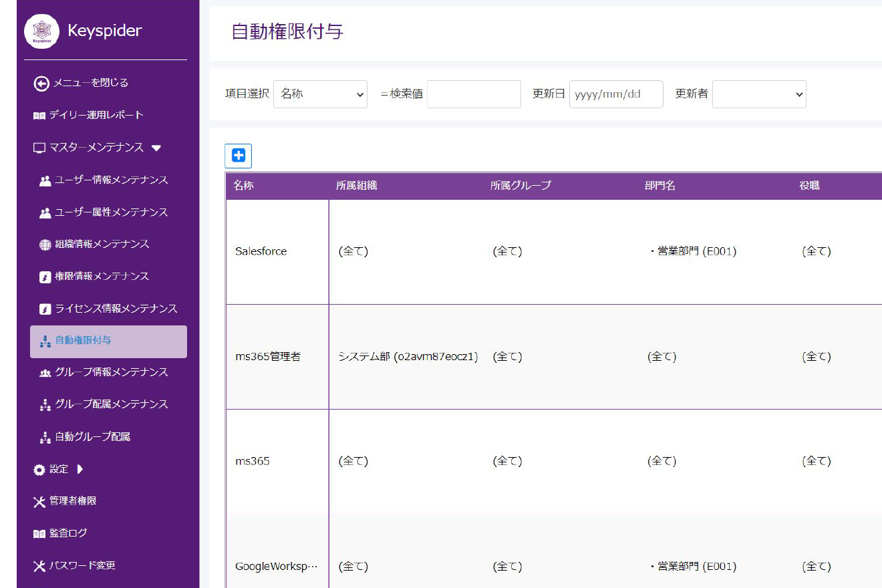The width and height of the screenshot is (882, 588).
Task: Add a new rule with plus button
Action: [x=239, y=156]
